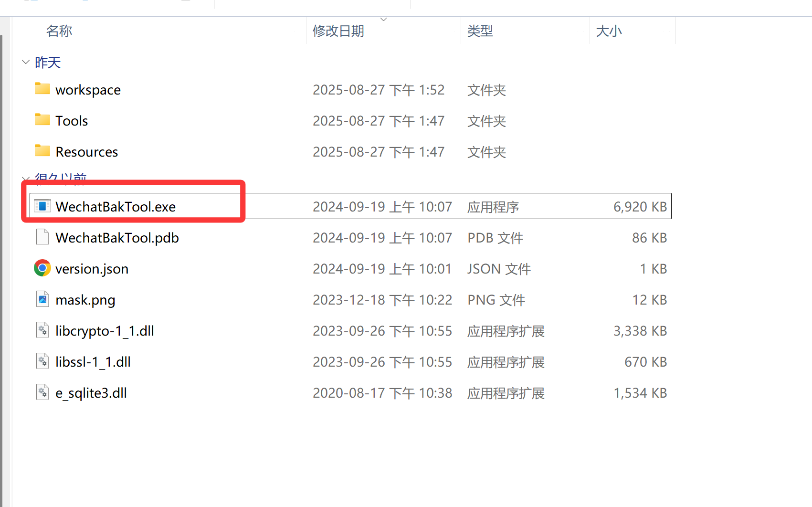Click the 应用程序扩展 type of libssl-1_1.dll
The width and height of the screenshot is (812, 507).
(x=506, y=362)
